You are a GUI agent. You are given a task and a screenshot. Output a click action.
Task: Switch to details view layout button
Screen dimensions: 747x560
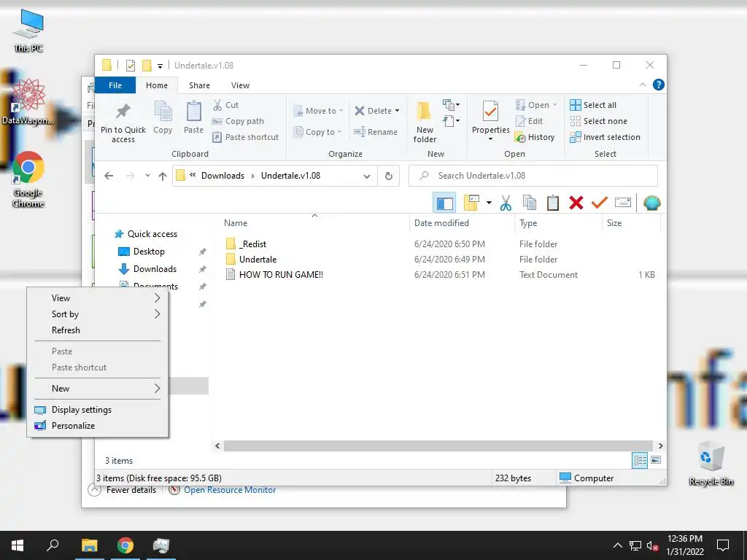pyautogui.click(x=640, y=460)
